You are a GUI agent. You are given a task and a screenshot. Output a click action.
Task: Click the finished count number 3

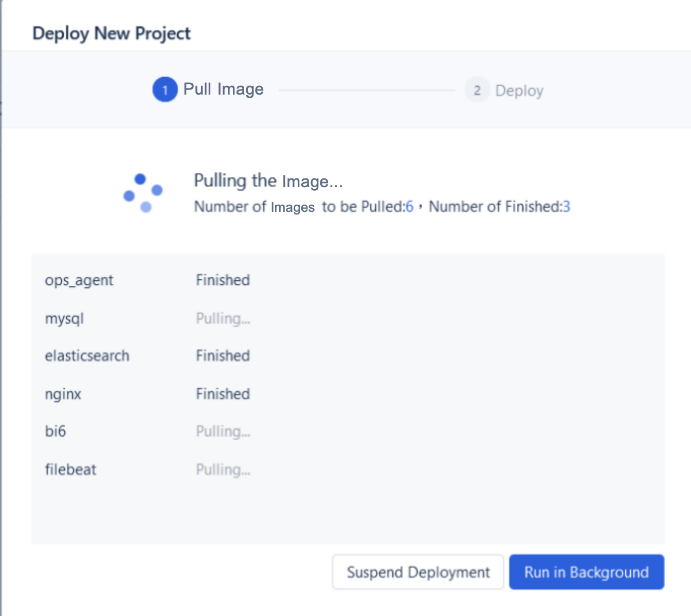(x=566, y=207)
